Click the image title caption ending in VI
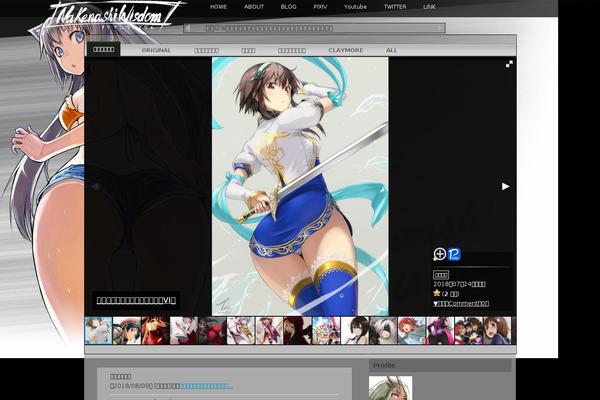This screenshot has height=400, width=600. (x=136, y=300)
